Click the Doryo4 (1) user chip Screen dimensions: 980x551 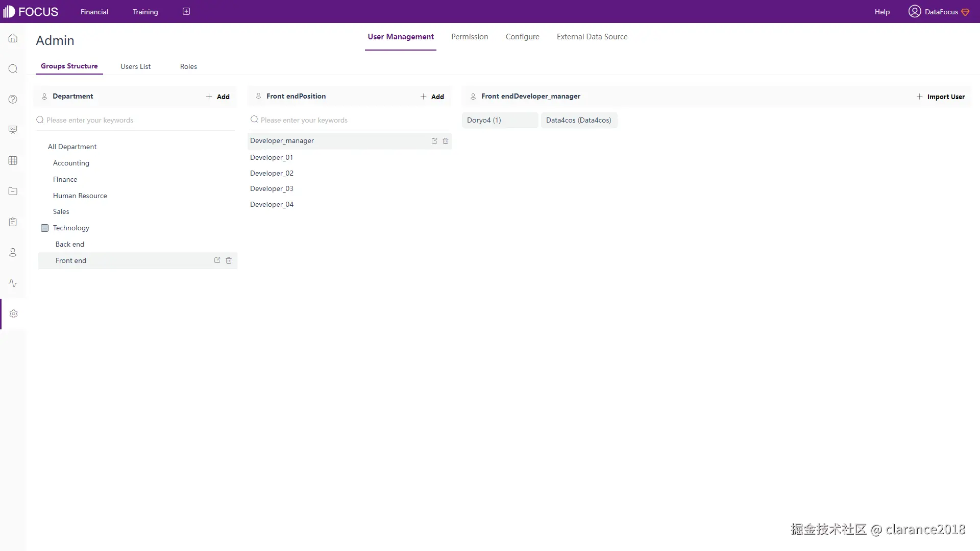[x=500, y=120]
